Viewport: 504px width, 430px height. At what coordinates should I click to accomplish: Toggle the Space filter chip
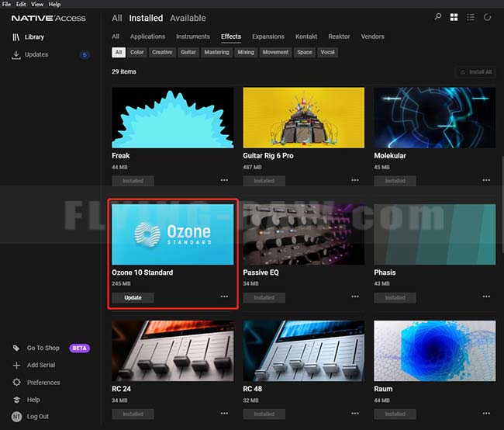pos(305,52)
